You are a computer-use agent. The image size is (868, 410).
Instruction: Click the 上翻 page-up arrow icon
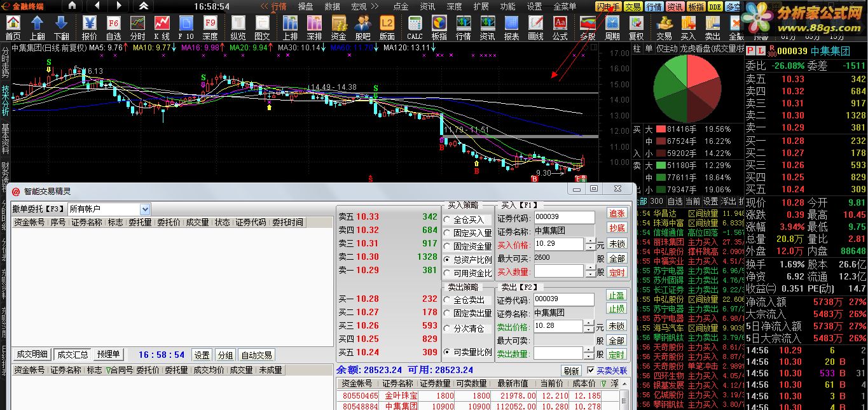(37, 29)
